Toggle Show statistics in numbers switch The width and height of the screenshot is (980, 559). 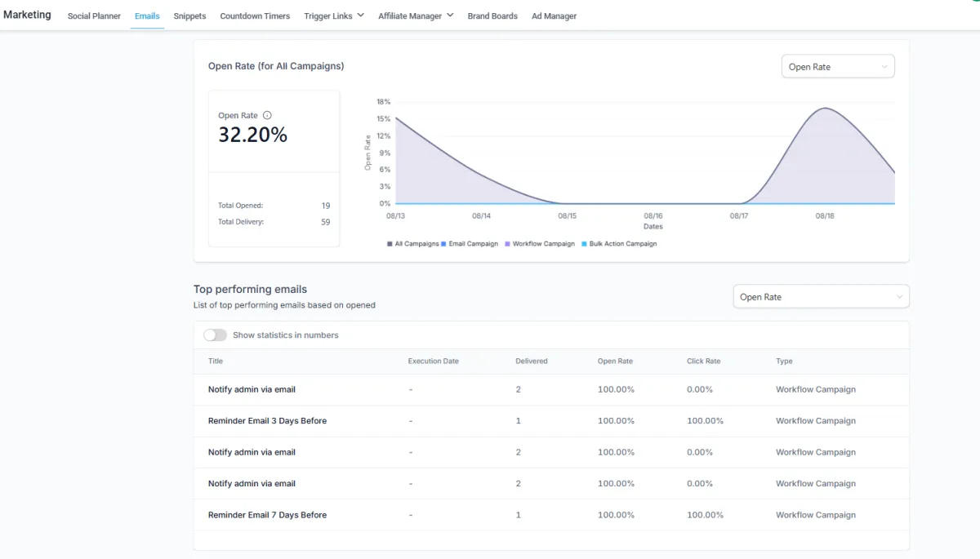coord(215,335)
